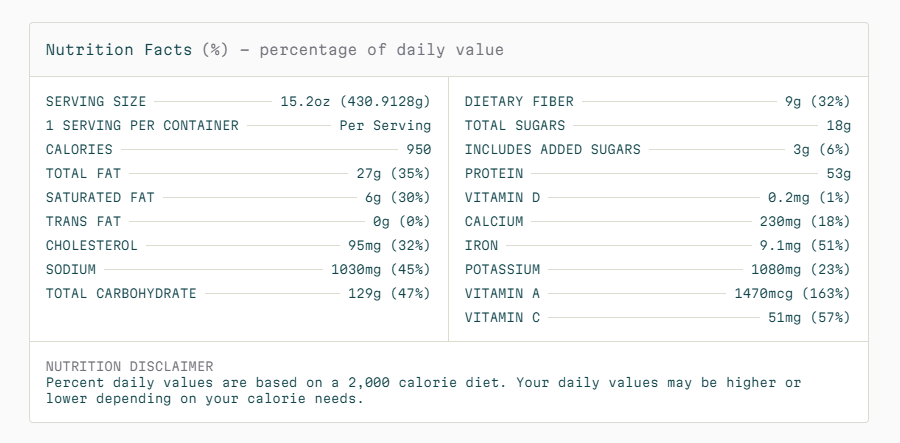This screenshot has height=443, width=900.
Task: Select the Sodium 1030mg value
Action: [381, 269]
